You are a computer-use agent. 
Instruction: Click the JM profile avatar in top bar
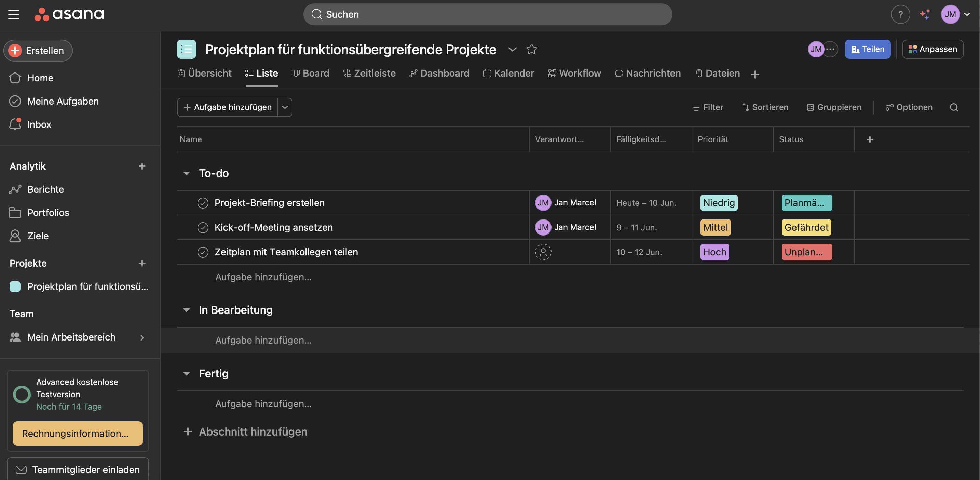(x=950, y=14)
